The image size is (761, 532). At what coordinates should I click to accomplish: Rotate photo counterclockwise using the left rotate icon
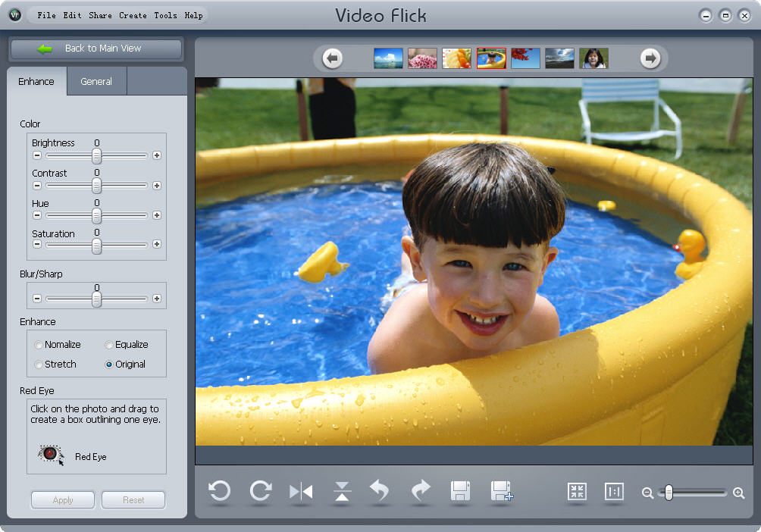pyautogui.click(x=220, y=491)
